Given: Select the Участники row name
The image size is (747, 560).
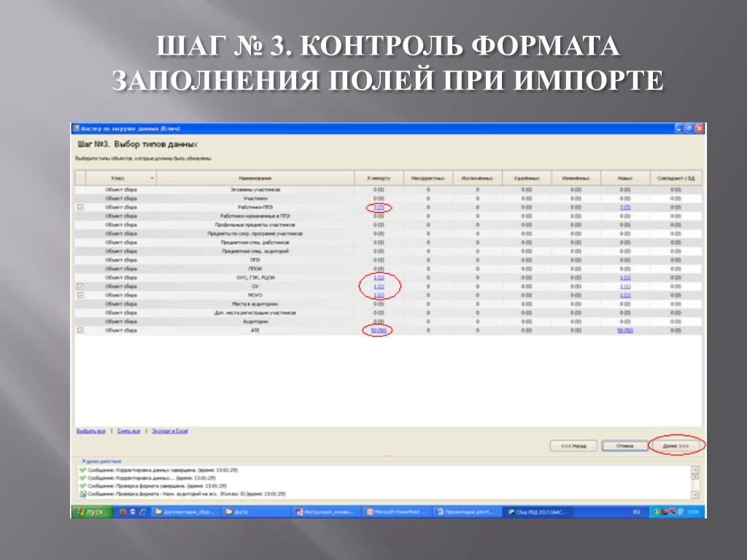Looking at the screenshot, I should pos(255,198).
